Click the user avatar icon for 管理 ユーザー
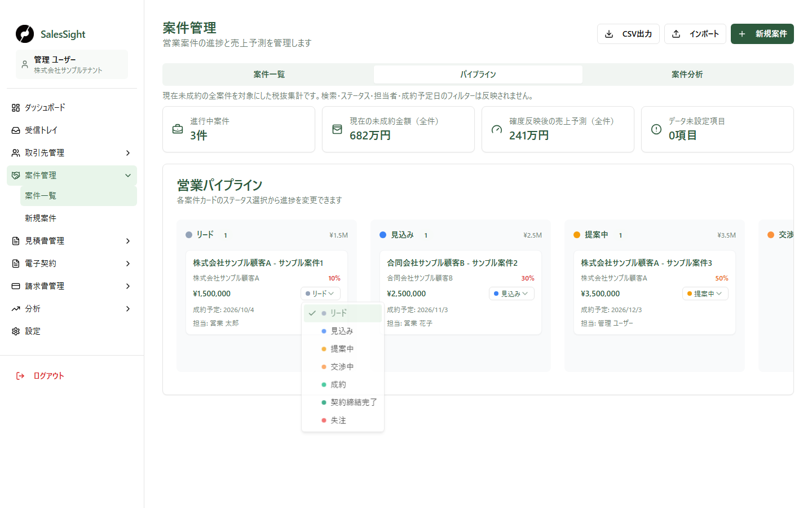 click(x=25, y=64)
